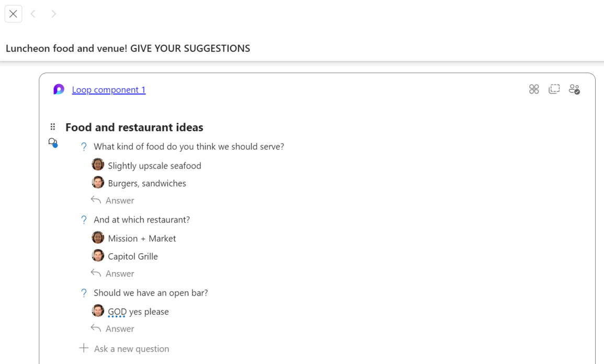Screen dimensions: 604x364
Task: Go to previous item arrow
Action: 33,14
